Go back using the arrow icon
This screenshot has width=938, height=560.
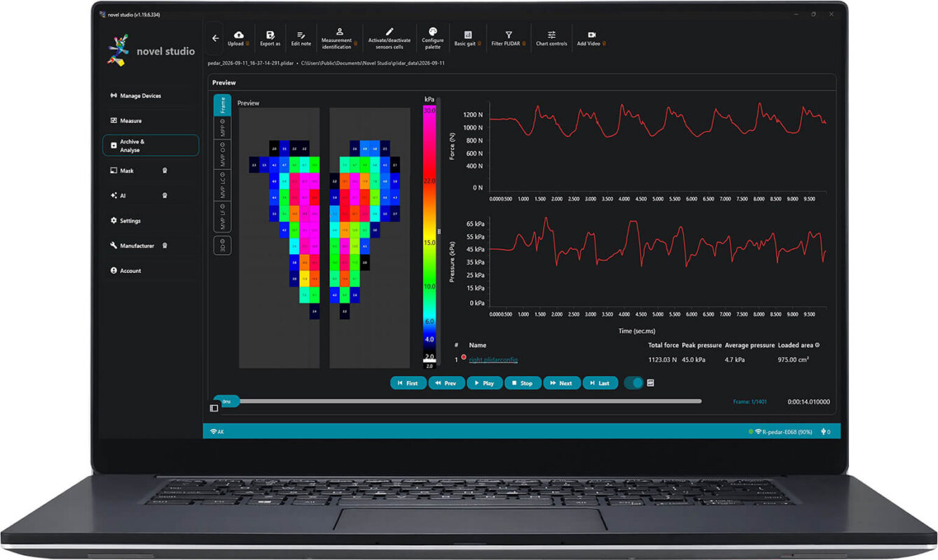click(x=215, y=38)
